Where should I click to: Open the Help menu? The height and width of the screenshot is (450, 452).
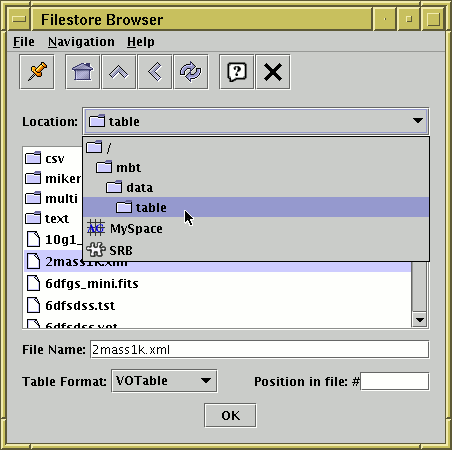pyautogui.click(x=141, y=42)
